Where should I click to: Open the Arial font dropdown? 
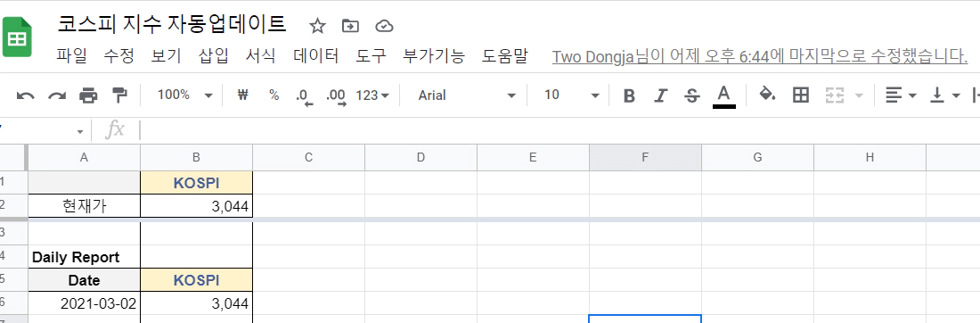[x=468, y=95]
